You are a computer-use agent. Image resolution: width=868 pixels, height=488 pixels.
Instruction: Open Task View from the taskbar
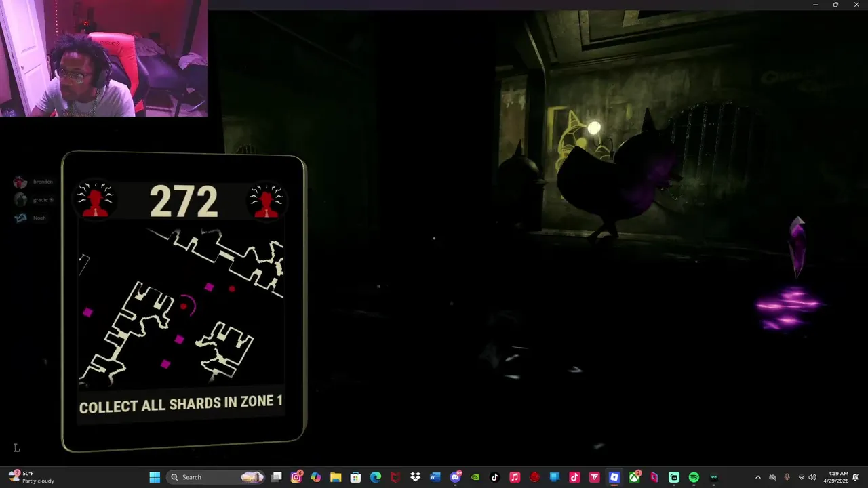[277, 477]
